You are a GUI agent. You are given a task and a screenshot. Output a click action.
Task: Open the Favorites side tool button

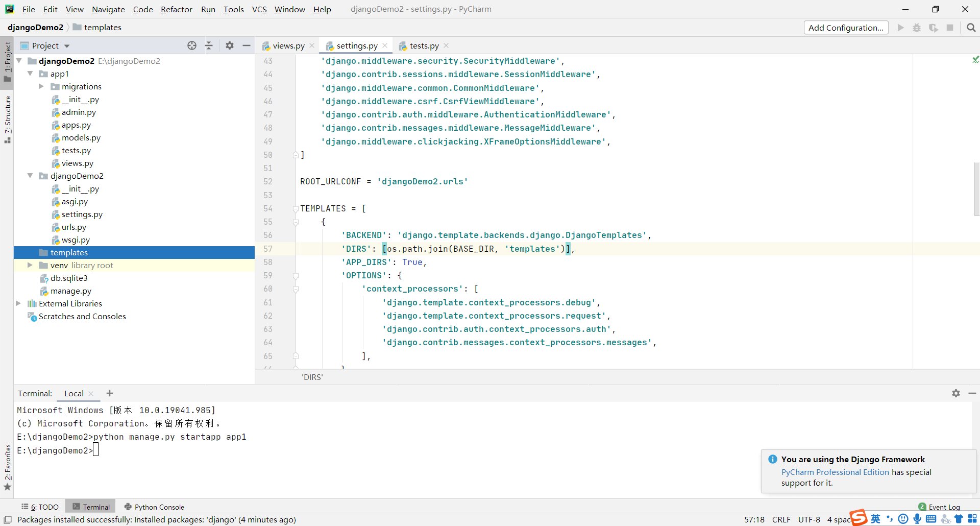7,467
